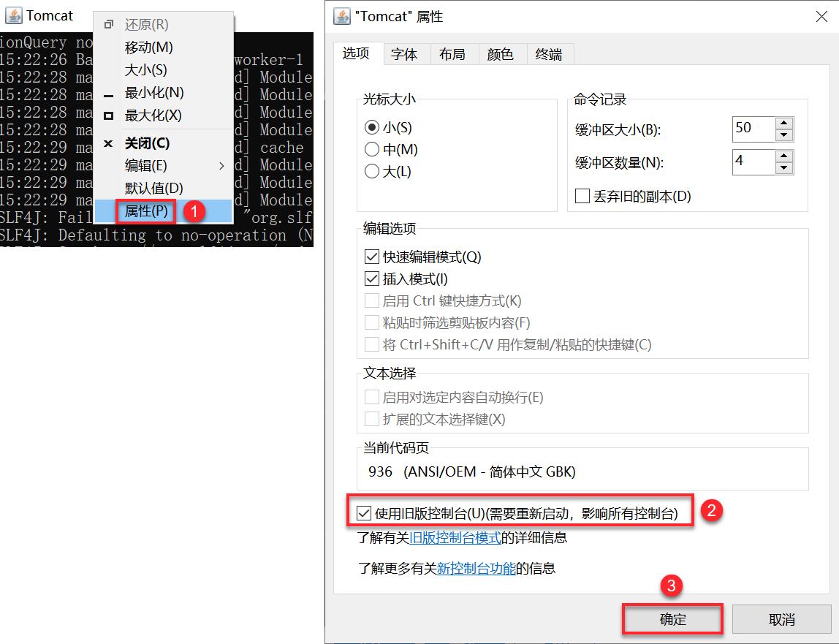The height and width of the screenshot is (644, 839).
Task: Open the 新控制台功能 link
Action: pos(477,568)
